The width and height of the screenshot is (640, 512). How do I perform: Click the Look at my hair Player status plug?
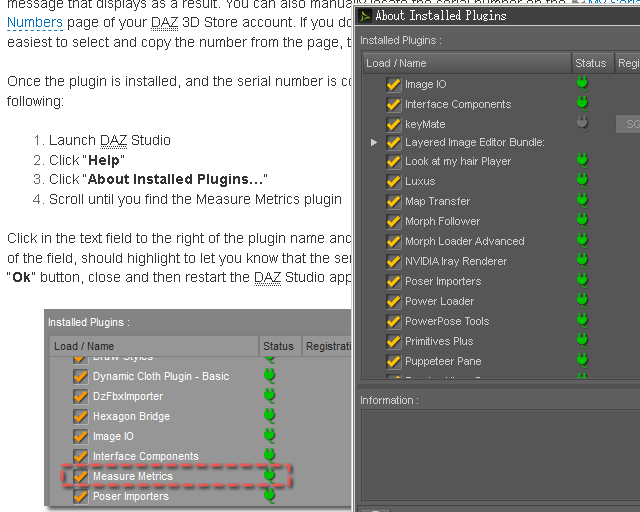click(582, 160)
